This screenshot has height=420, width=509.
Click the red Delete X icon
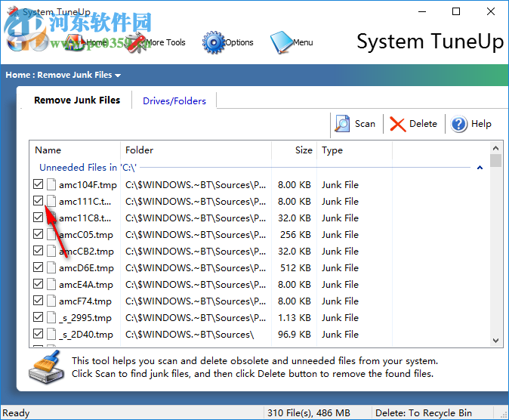(398, 124)
